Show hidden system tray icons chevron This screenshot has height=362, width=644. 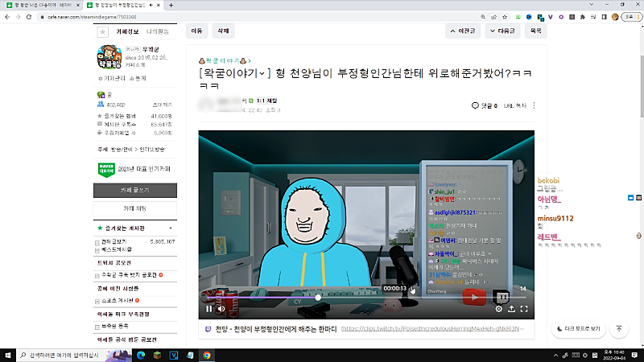click(555, 356)
